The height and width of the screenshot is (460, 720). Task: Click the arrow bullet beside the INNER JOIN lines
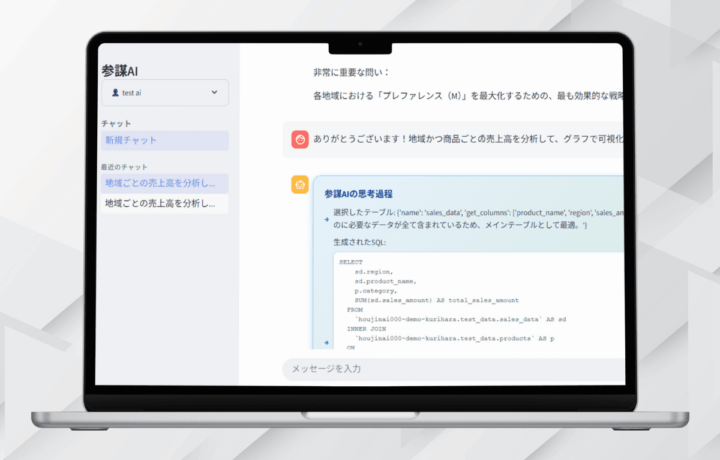click(327, 341)
